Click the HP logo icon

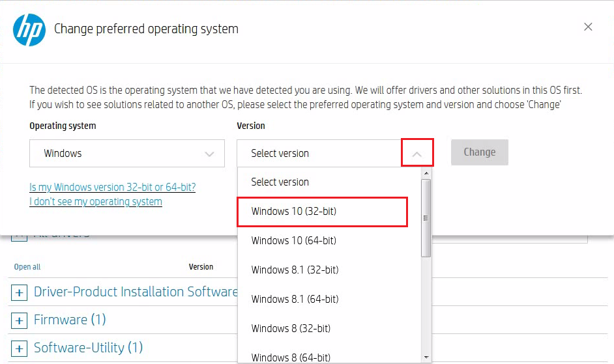pyautogui.click(x=29, y=30)
